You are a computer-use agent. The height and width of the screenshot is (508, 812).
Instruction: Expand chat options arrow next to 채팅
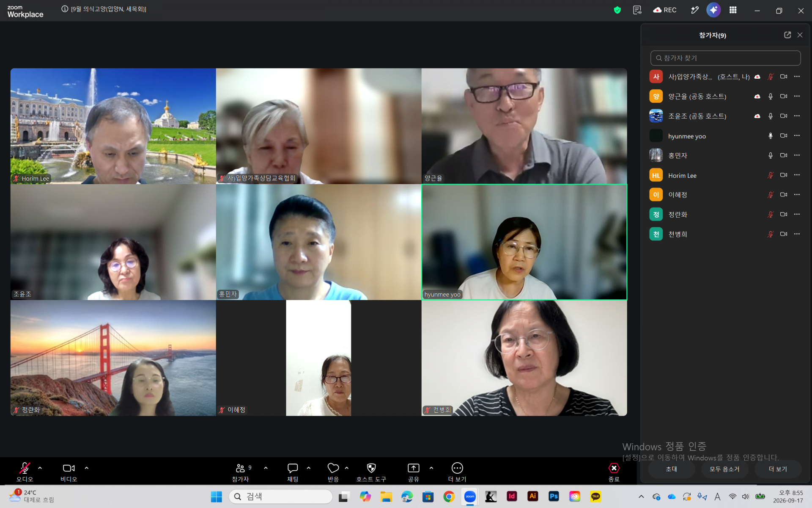coord(308,468)
